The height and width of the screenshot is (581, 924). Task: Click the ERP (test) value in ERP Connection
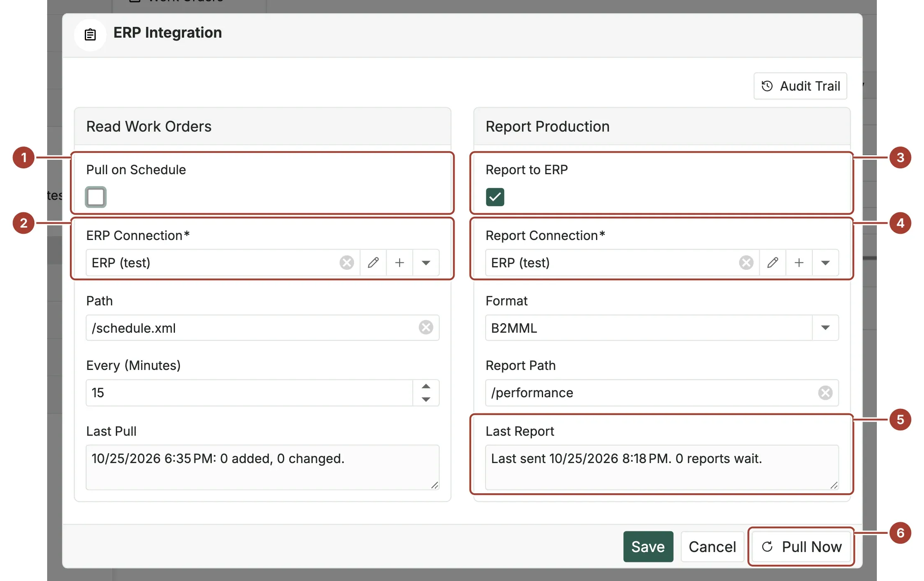tap(121, 263)
